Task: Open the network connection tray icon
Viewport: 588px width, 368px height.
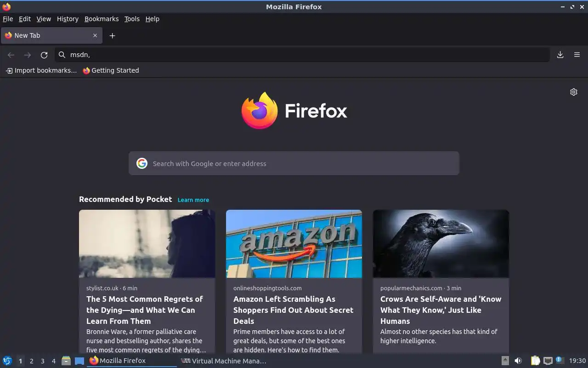Action: tap(548, 361)
